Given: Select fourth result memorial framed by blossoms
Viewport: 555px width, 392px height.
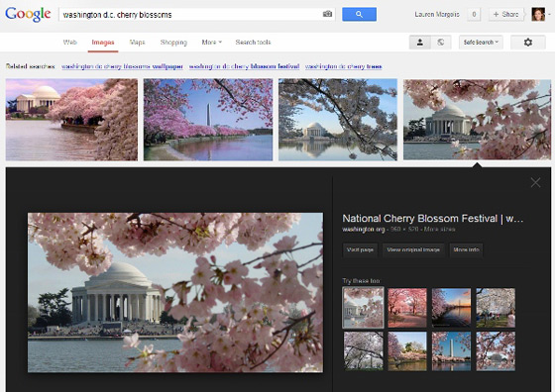Looking at the screenshot, I should coord(477,120).
